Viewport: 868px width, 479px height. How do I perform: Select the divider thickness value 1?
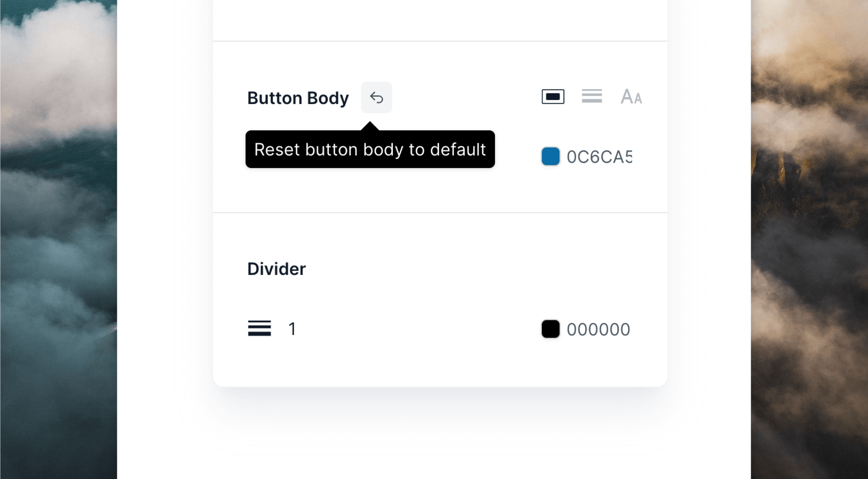coord(292,329)
